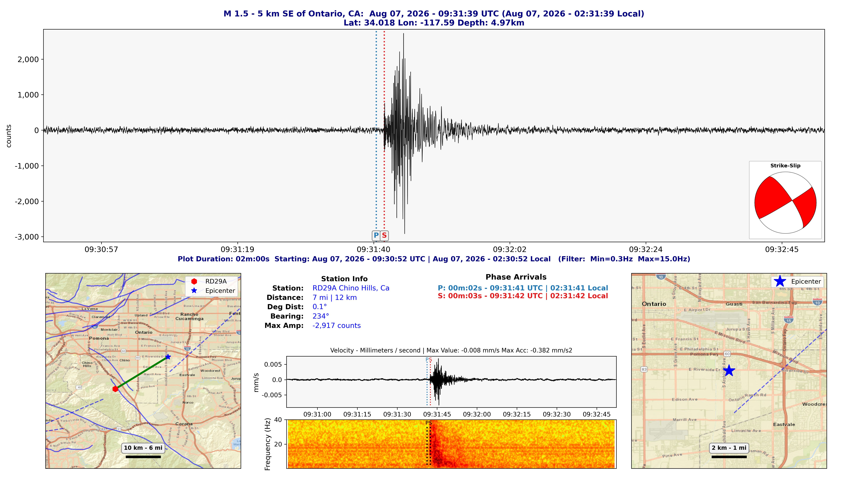Click the I-10 shield beside Montclair on station map
Image resolution: width=868 pixels, height=488 pixels.
tap(95, 326)
